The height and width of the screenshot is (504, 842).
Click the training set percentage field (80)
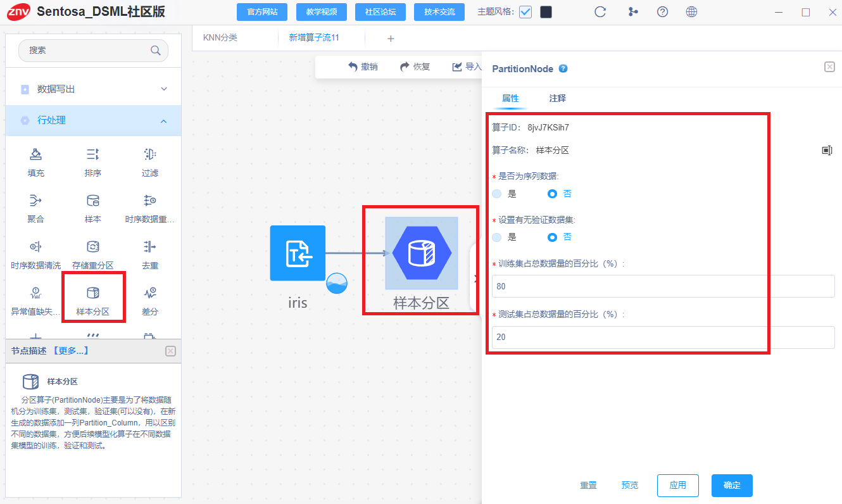663,286
